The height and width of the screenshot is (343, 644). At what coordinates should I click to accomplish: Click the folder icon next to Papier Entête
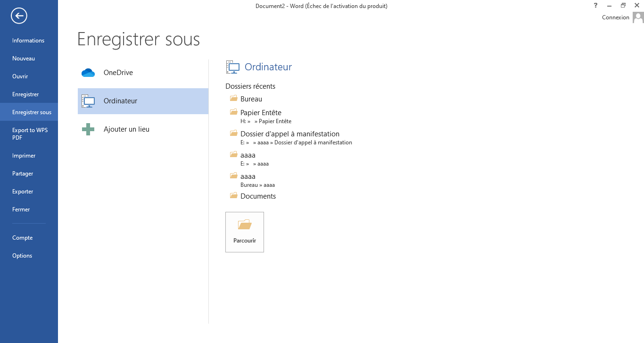[233, 112]
